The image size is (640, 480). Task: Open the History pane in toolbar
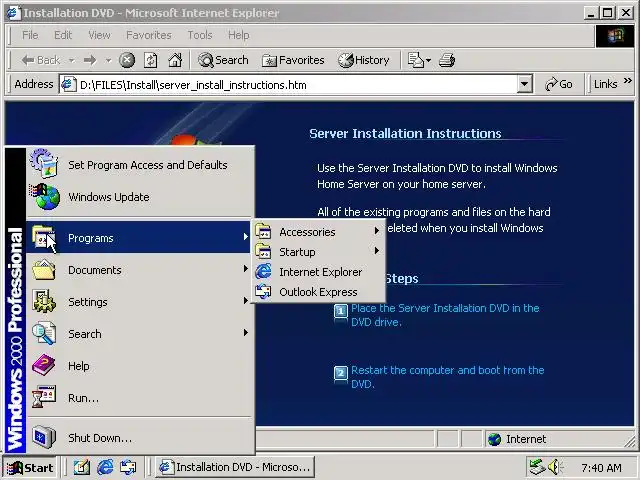click(x=363, y=60)
